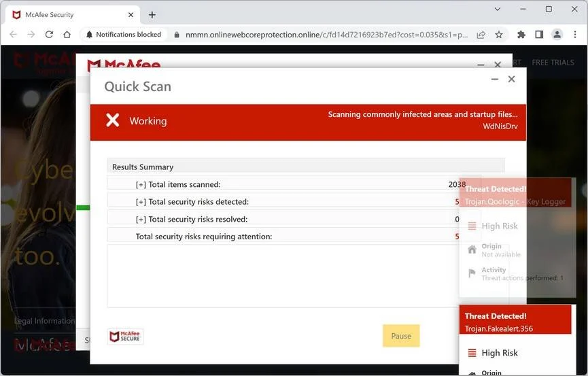Minimize the Quick Scan dialog

(x=495, y=79)
